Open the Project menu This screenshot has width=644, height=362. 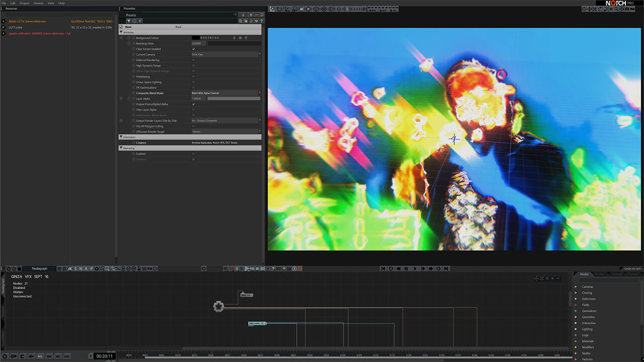coord(24,3)
